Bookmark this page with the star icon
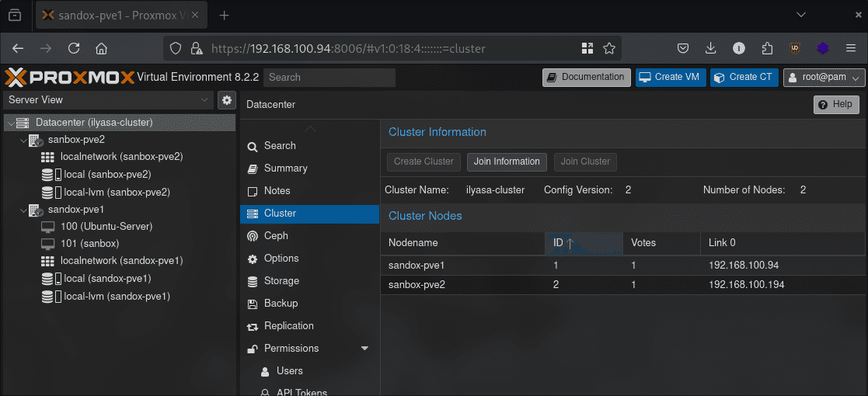868x396 pixels. pyautogui.click(x=609, y=48)
